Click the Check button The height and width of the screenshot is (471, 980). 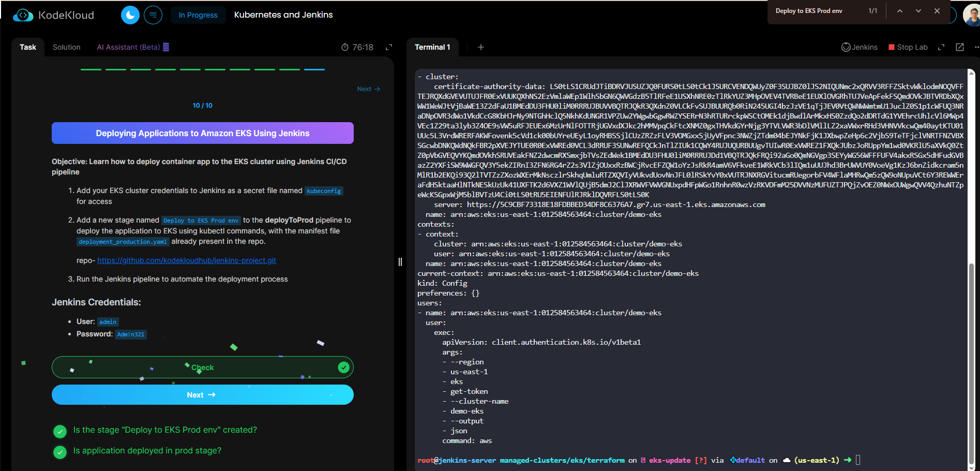tap(203, 367)
